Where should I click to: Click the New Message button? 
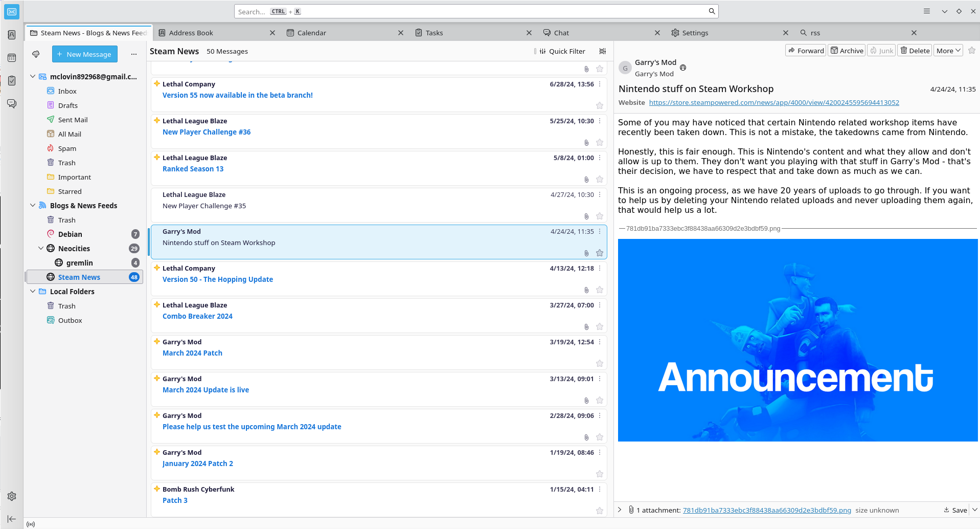click(x=84, y=54)
